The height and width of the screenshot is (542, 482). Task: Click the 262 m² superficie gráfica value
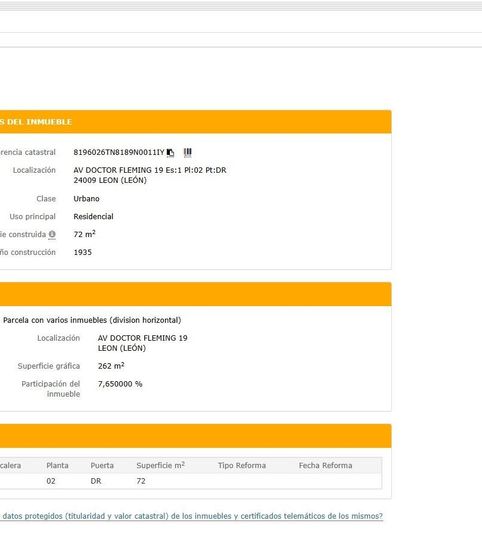coord(111,366)
